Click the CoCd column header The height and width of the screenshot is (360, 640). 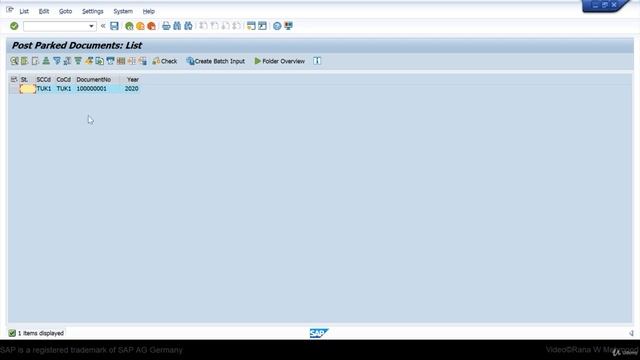pos(64,80)
